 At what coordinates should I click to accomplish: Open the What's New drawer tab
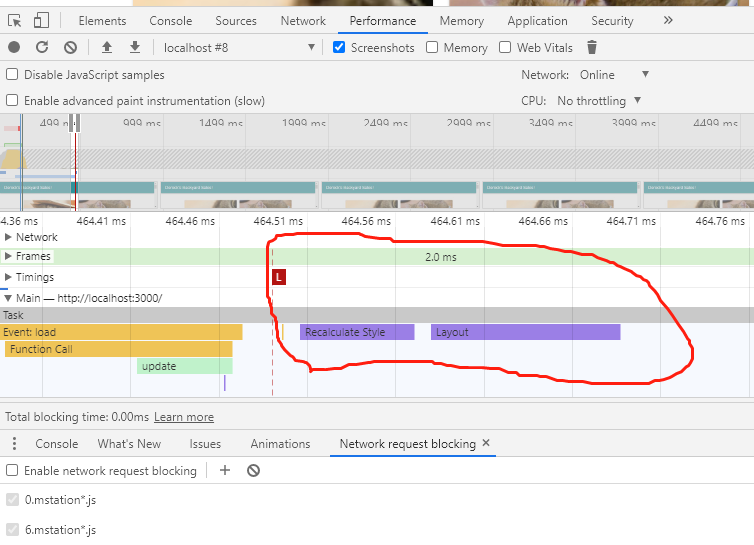point(129,444)
